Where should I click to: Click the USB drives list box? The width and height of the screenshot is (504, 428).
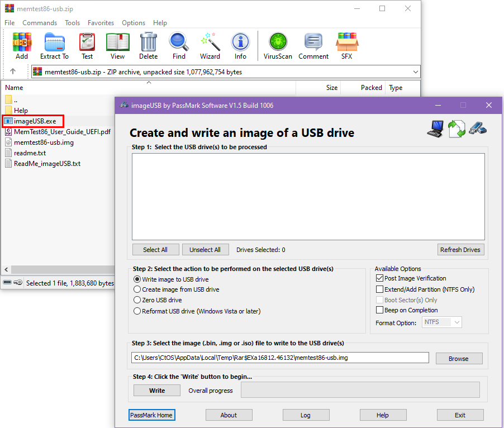(308, 197)
